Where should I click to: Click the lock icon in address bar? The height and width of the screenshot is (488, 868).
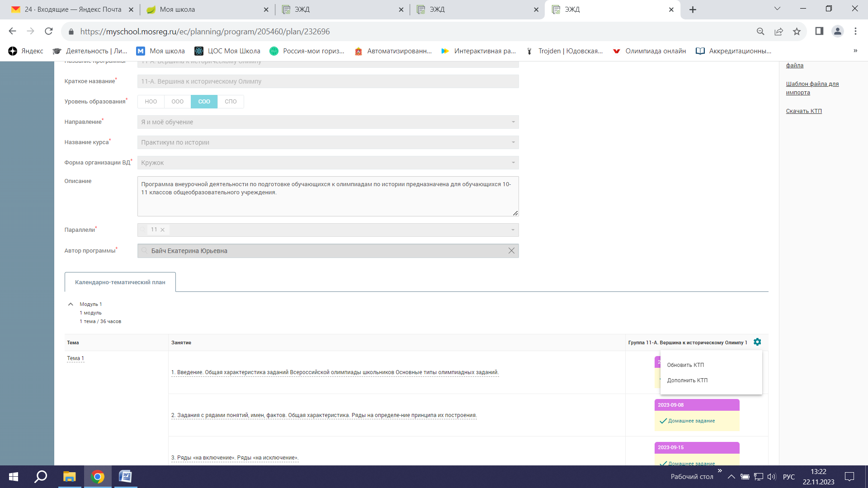(x=71, y=32)
